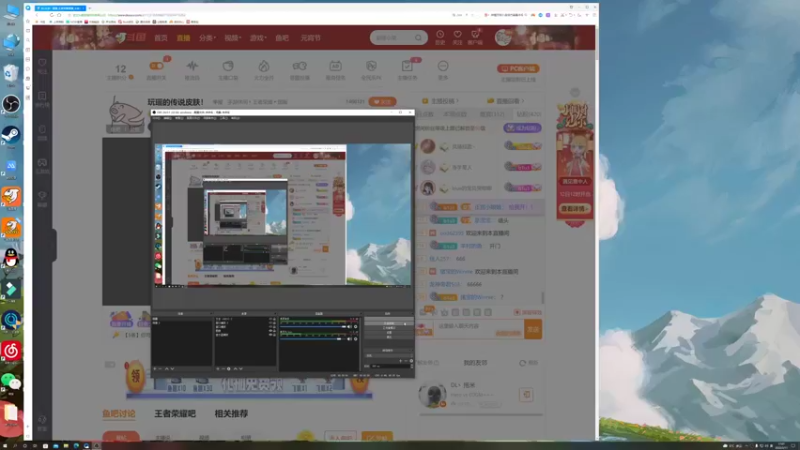Click the orange send button in the chat
Screen dimensions: 800x450
tap(533, 330)
